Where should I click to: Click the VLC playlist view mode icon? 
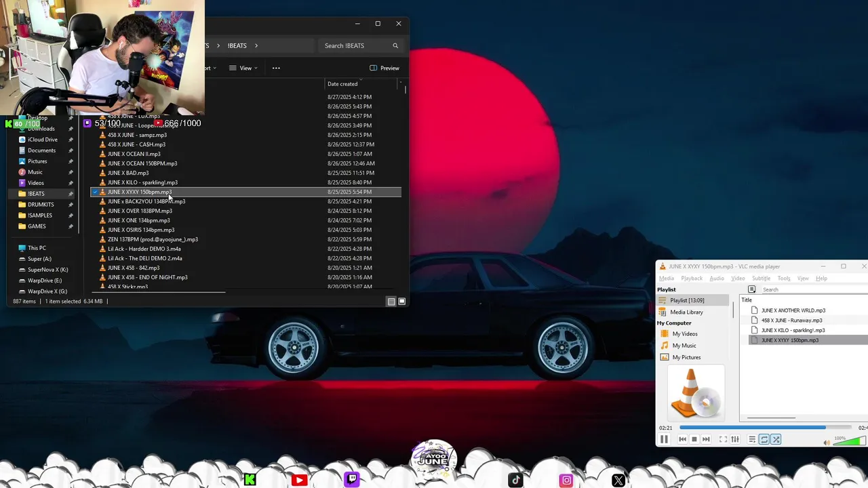click(x=751, y=289)
